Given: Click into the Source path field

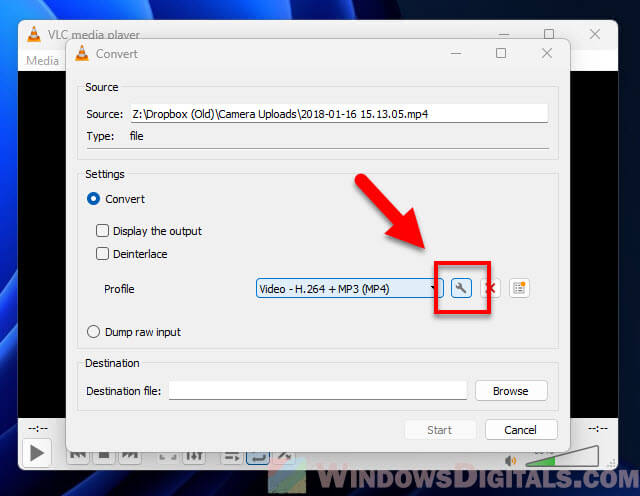Looking at the screenshot, I should [x=339, y=113].
